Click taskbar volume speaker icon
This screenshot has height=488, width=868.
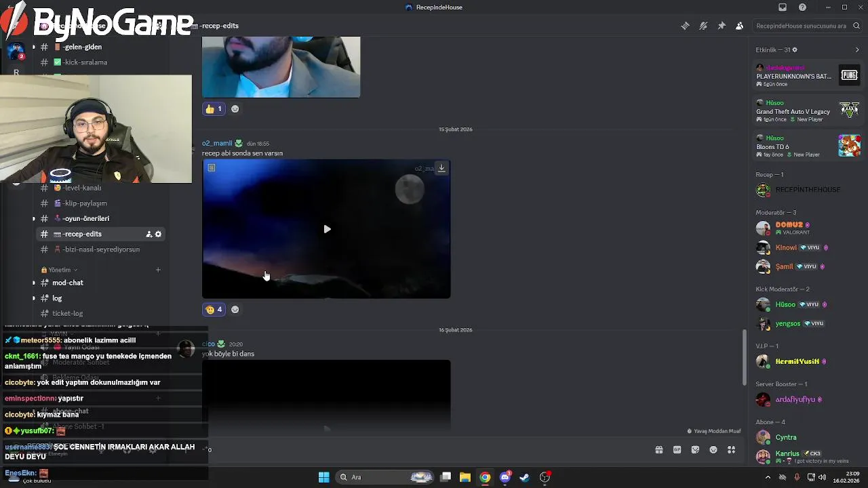click(822, 477)
